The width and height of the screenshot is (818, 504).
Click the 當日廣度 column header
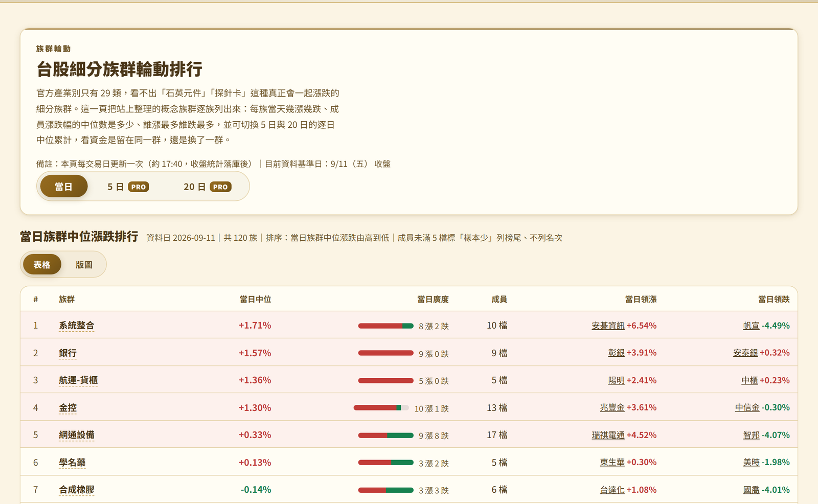click(x=433, y=299)
